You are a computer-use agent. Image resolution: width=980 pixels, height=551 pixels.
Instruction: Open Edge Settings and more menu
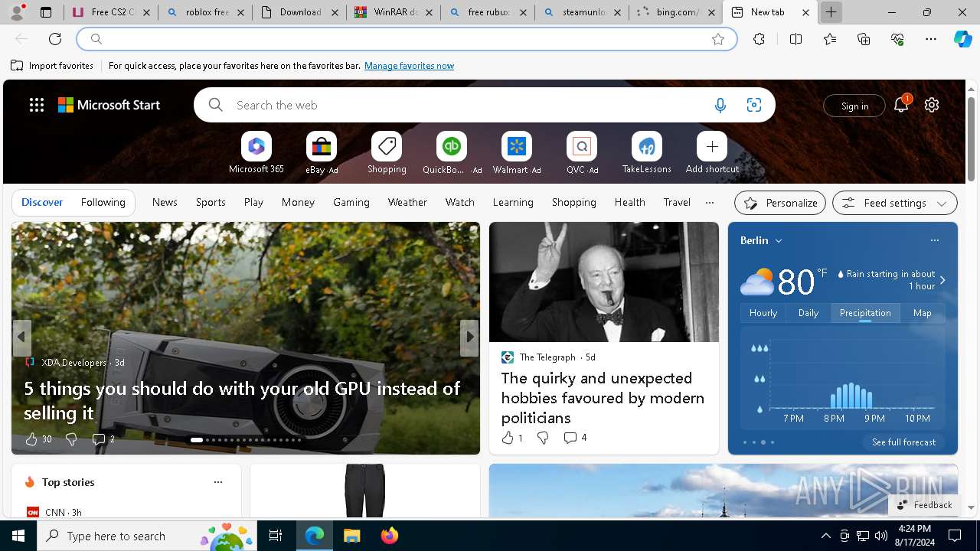pyautogui.click(x=931, y=39)
